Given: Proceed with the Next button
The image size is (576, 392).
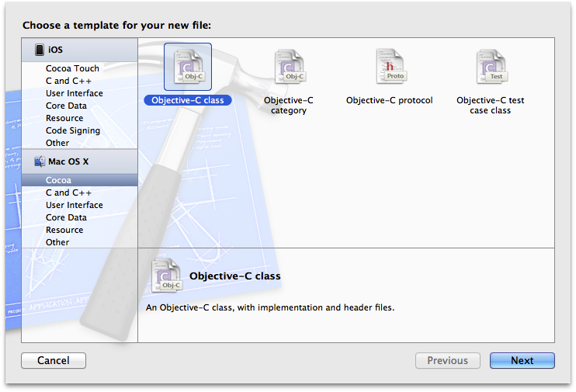Looking at the screenshot, I should [x=522, y=360].
